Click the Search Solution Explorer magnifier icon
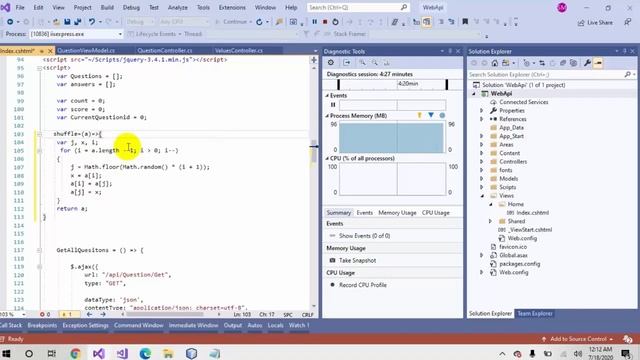 (x=628, y=74)
